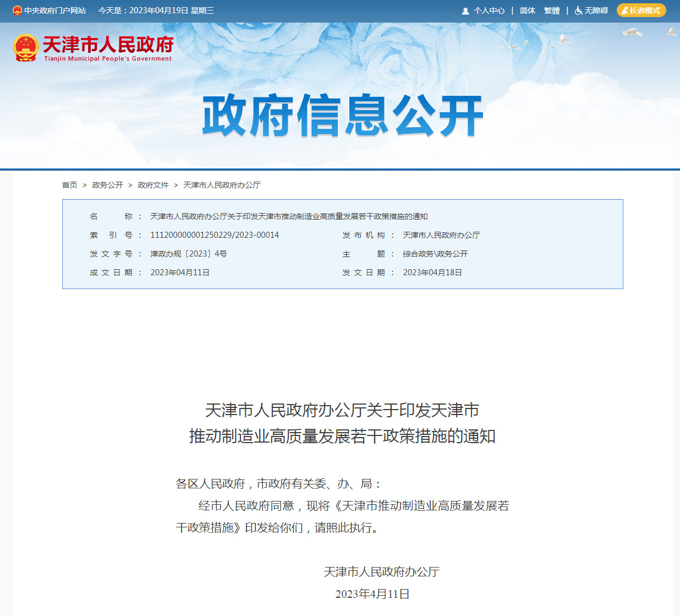Image resolution: width=680 pixels, height=616 pixels.
Task: Click the document name in the info box
Action: [x=289, y=216]
